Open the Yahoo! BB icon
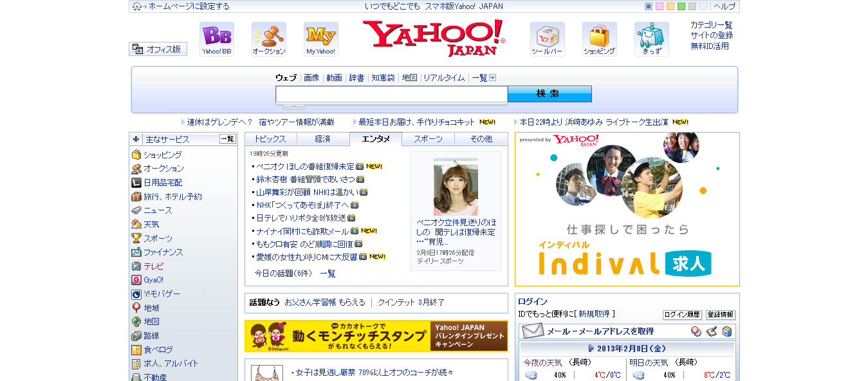The image size is (868, 381). [x=216, y=39]
